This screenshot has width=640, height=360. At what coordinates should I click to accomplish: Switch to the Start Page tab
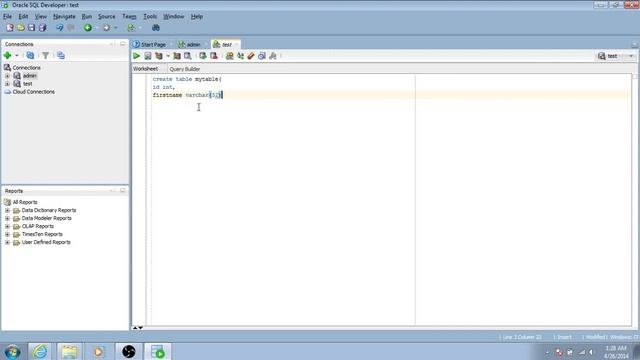(x=150, y=44)
